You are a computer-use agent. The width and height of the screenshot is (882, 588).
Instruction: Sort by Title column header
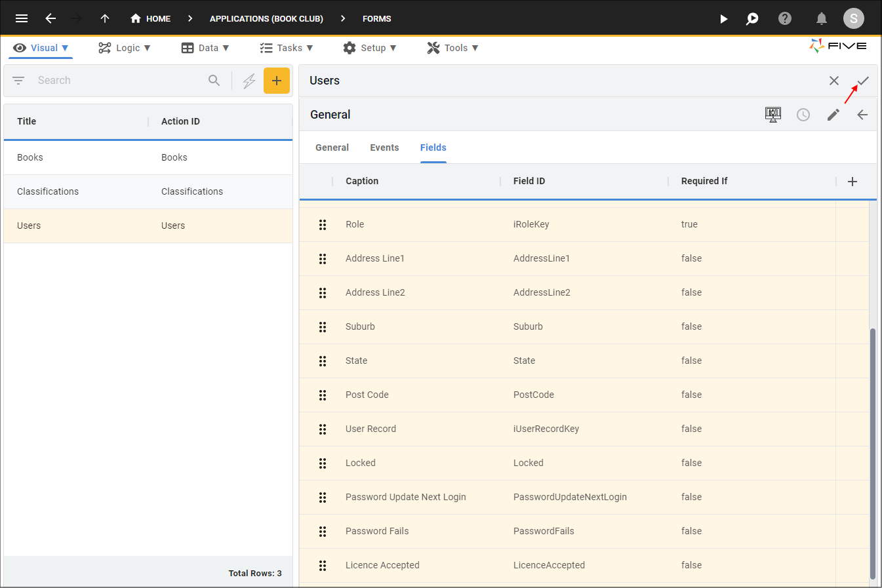[x=26, y=121]
